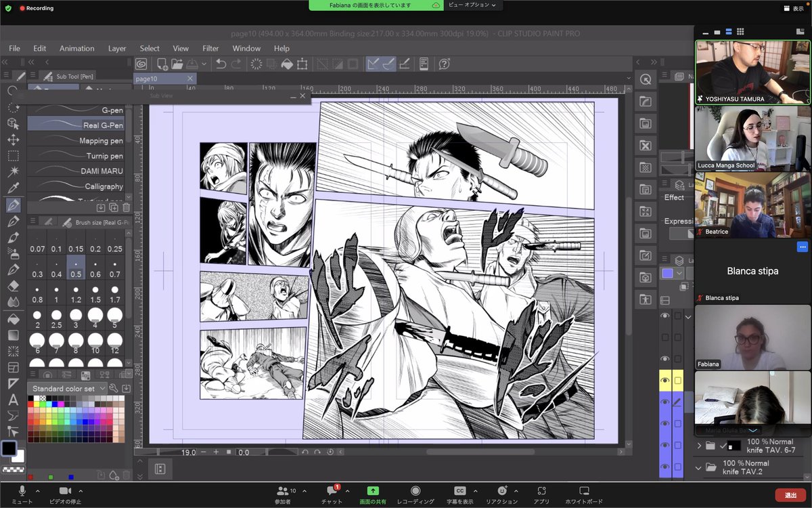
Task: Click Fabiana's video thumbnail in Zoom
Action: pyautogui.click(x=752, y=337)
